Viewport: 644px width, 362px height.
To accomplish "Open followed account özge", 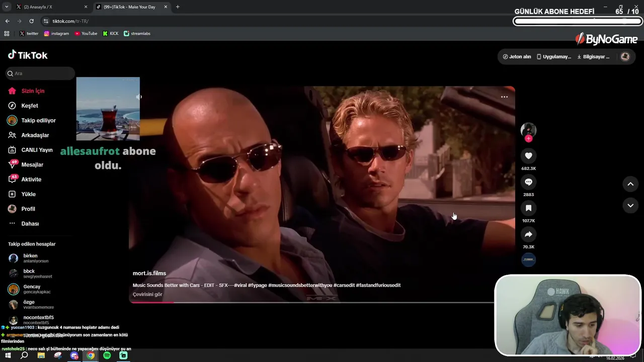I will [39, 305].
